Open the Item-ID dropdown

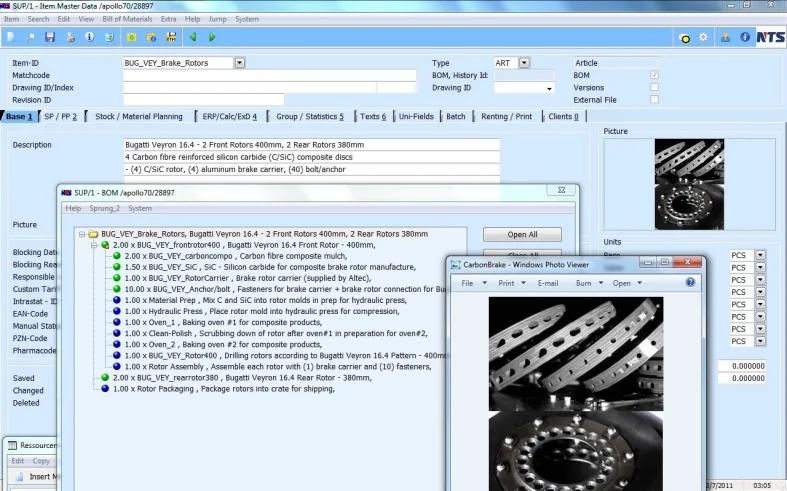[x=239, y=63]
